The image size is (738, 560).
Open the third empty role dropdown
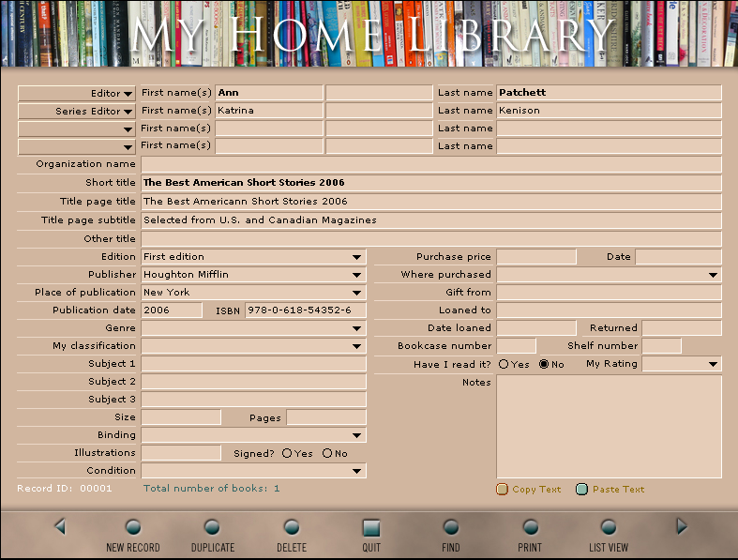[77, 129]
